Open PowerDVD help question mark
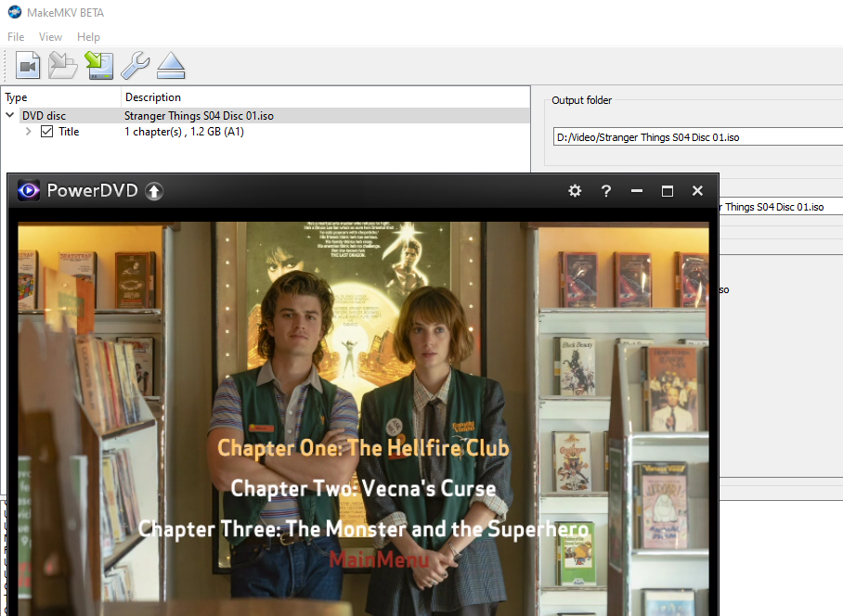The width and height of the screenshot is (843, 616). coord(606,191)
